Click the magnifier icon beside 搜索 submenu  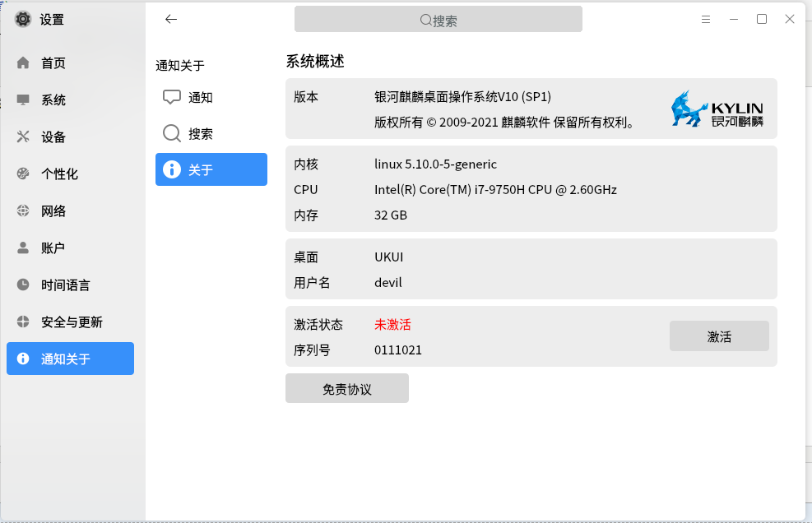click(171, 133)
